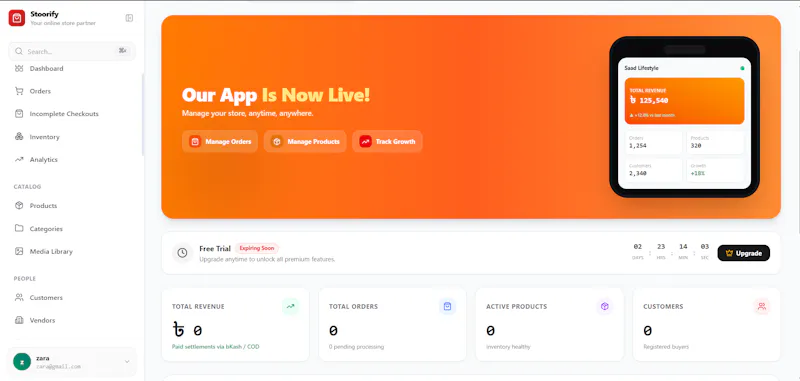
Task: Click the Manage Products box icon
Action: [277, 141]
